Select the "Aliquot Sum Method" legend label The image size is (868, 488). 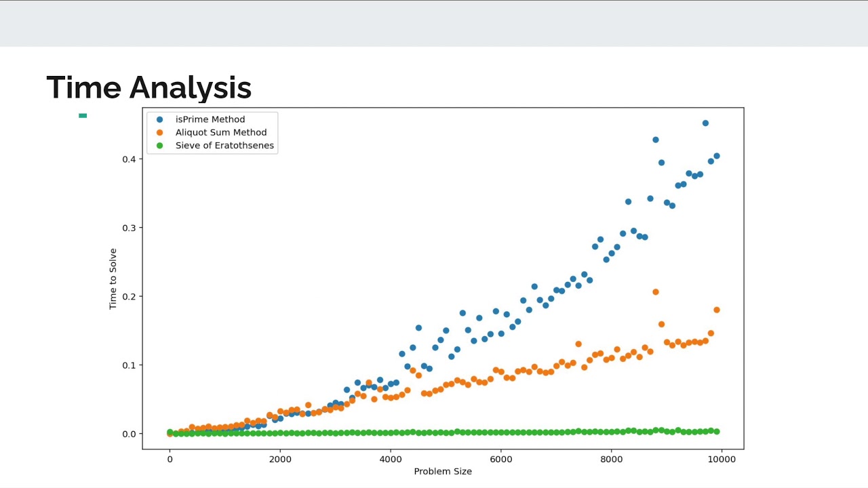[x=221, y=132]
